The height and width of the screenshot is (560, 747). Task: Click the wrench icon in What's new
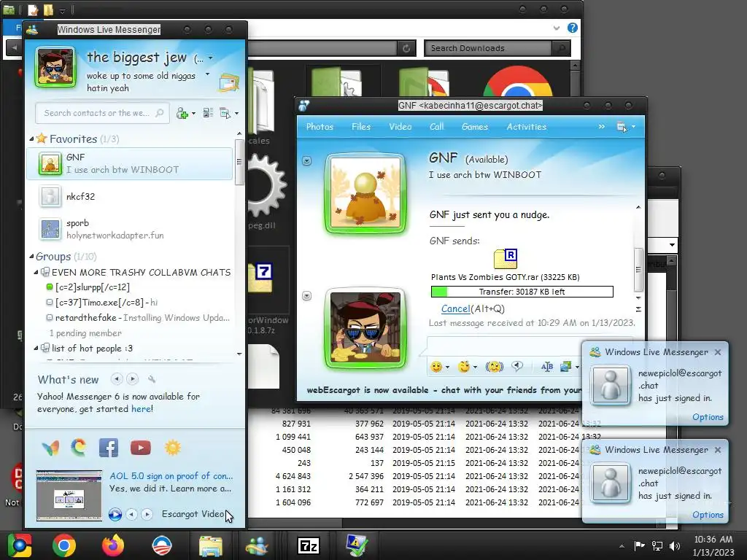point(152,379)
